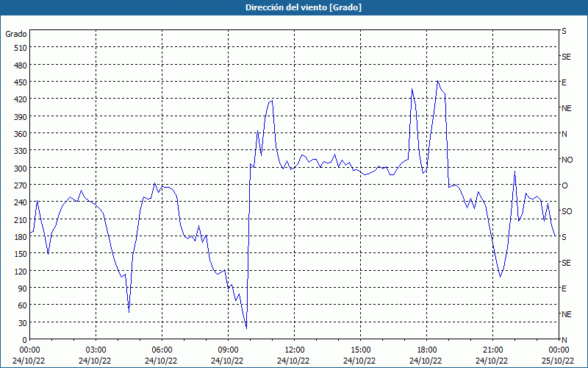This screenshot has width=588, height=368.
Task: Select the '180' degree axis label
Action: 21,237
